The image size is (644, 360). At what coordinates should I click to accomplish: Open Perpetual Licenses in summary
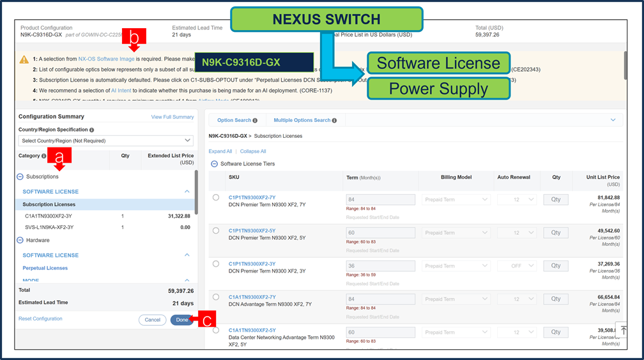tap(45, 268)
